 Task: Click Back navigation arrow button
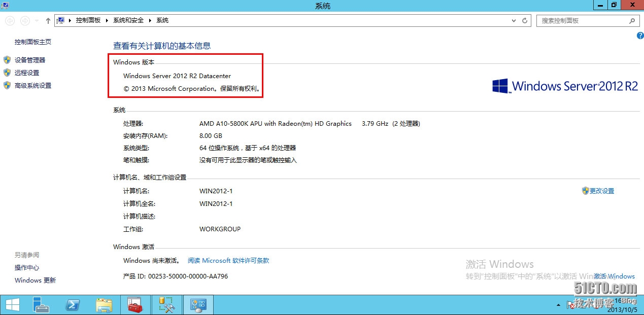10,21
